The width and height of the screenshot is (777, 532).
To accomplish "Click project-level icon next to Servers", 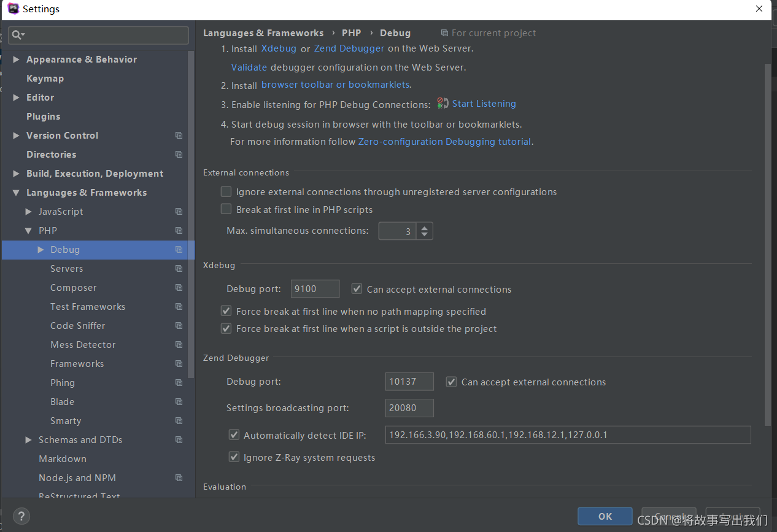I will (x=179, y=269).
